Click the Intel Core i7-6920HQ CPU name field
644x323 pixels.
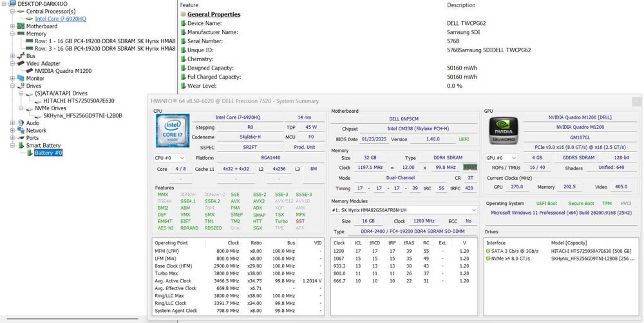pos(238,117)
